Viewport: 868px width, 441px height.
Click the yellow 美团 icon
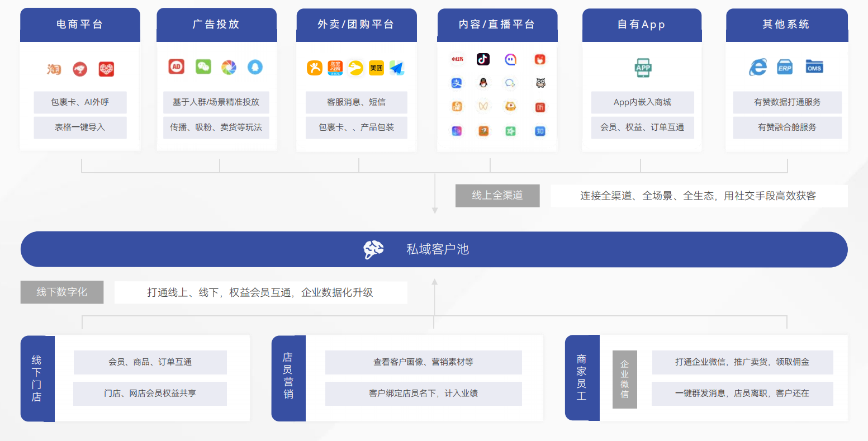(376, 68)
